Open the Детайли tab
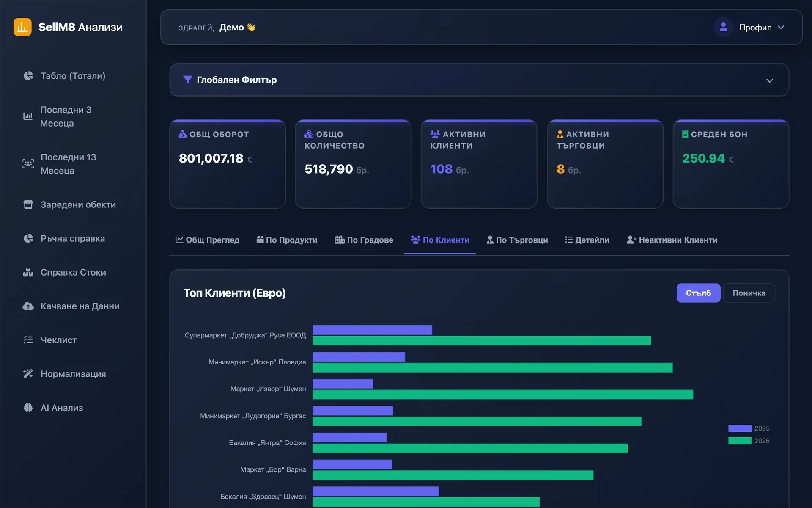Viewport: 812px width, 508px height. [x=587, y=240]
